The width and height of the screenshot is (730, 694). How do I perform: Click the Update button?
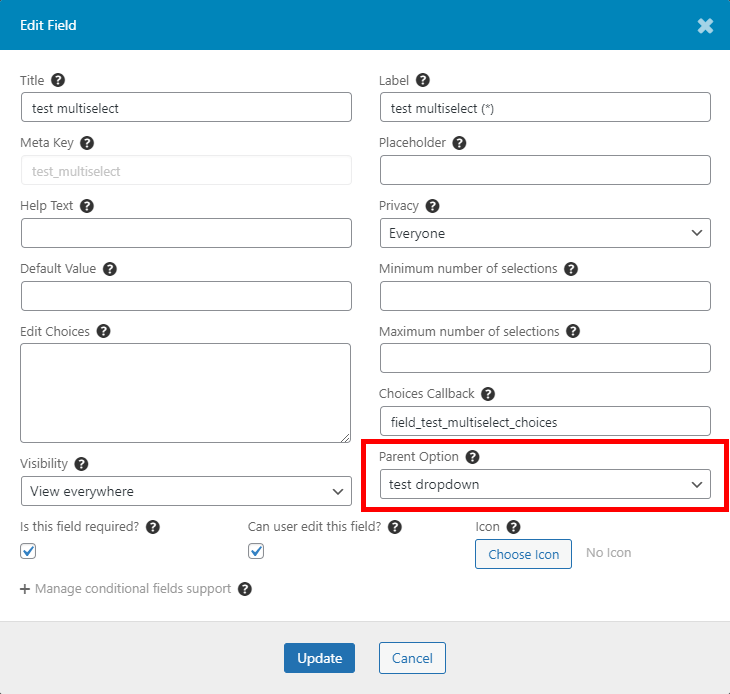(x=319, y=658)
